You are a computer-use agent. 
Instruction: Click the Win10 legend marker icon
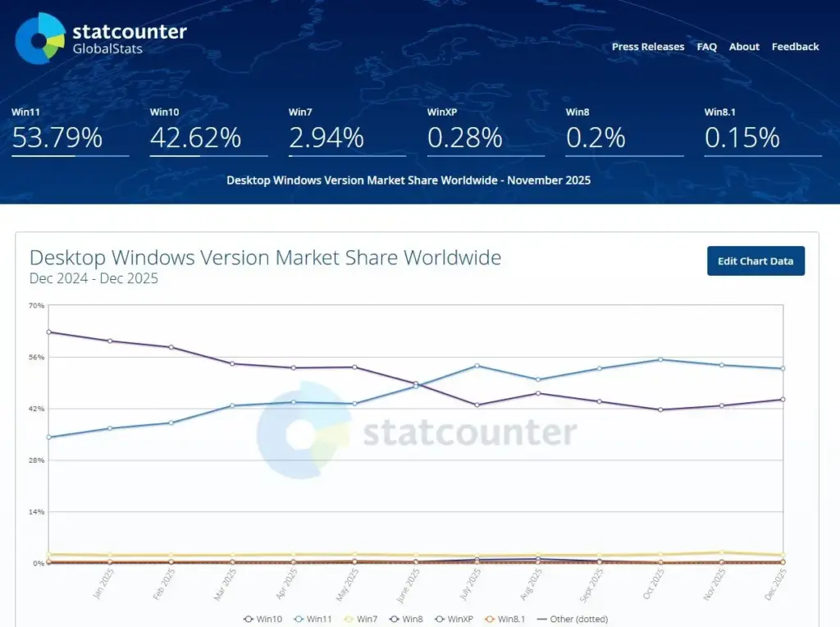pos(247,618)
